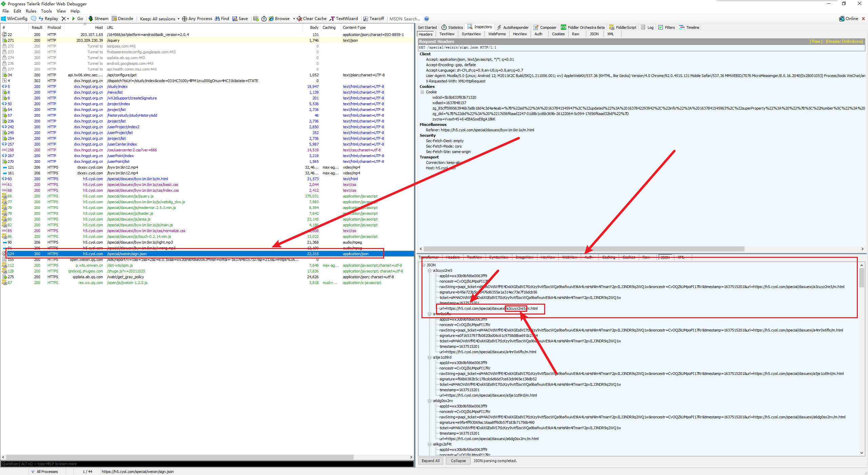Select request inspector SyntaxView tab

pyautogui.click(x=471, y=34)
